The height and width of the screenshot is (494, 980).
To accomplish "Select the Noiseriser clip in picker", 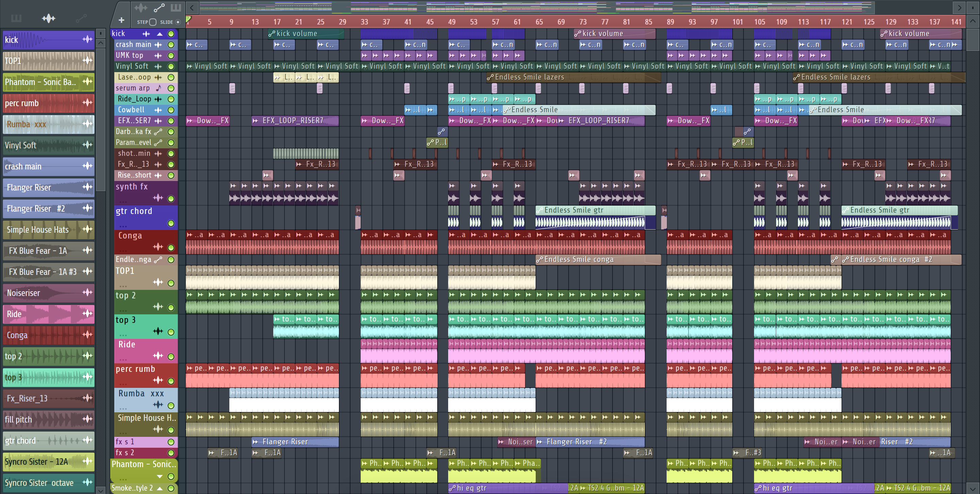I will pos(49,293).
